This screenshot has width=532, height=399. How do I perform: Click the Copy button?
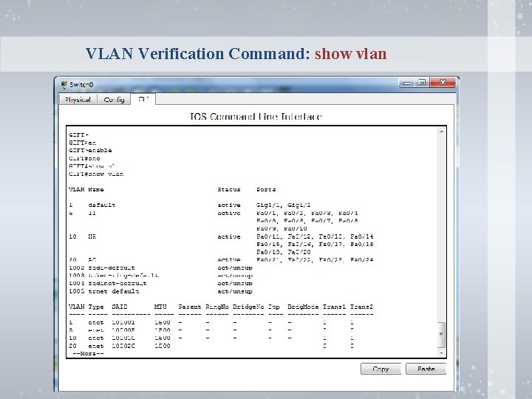pos(381,369)
